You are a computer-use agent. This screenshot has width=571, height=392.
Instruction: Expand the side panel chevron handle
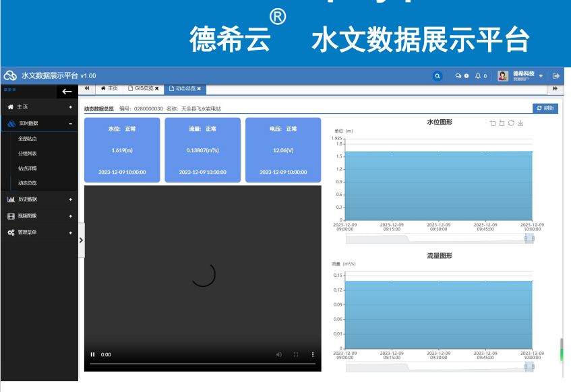81,240
